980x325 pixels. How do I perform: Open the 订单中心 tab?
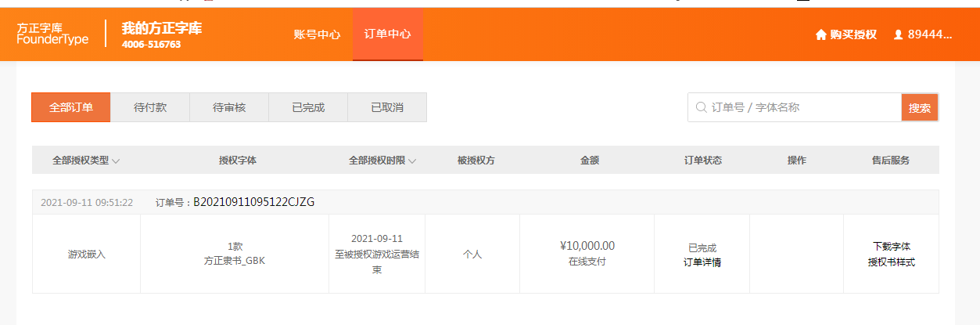(388, 34)
